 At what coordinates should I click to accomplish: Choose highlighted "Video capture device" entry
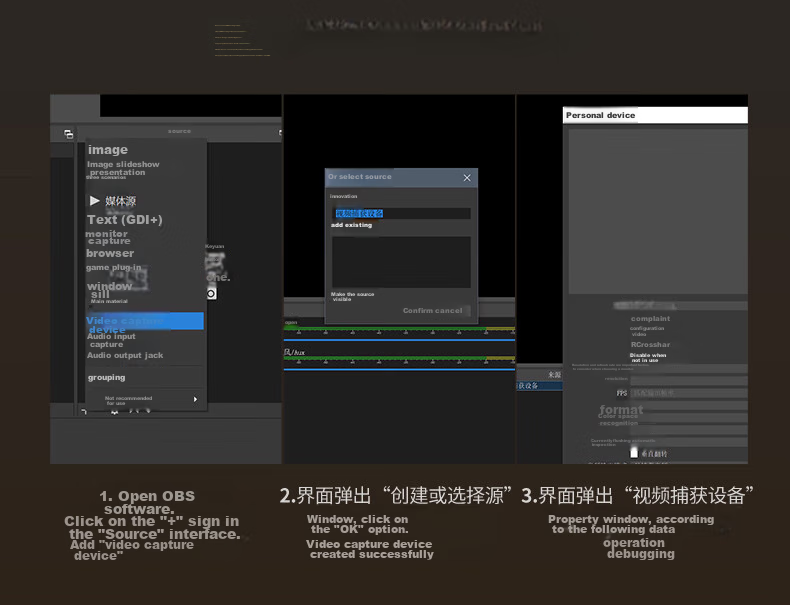tap(145, 321)
